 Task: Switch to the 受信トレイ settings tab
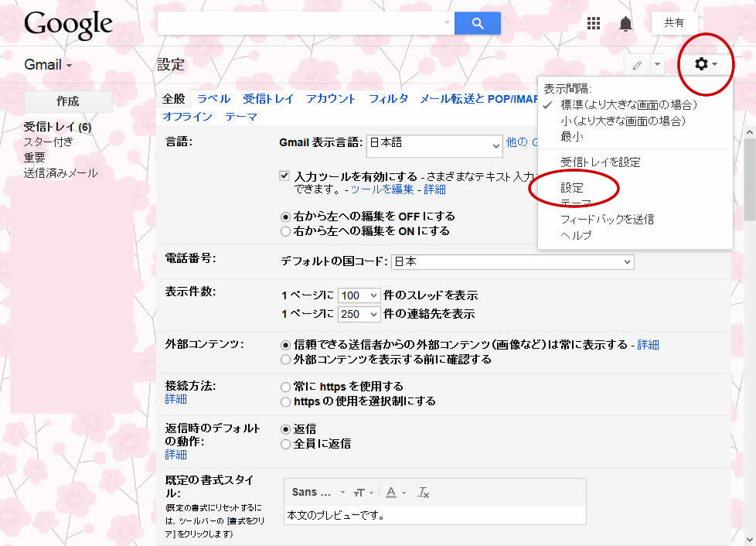(x=268, y=99)
